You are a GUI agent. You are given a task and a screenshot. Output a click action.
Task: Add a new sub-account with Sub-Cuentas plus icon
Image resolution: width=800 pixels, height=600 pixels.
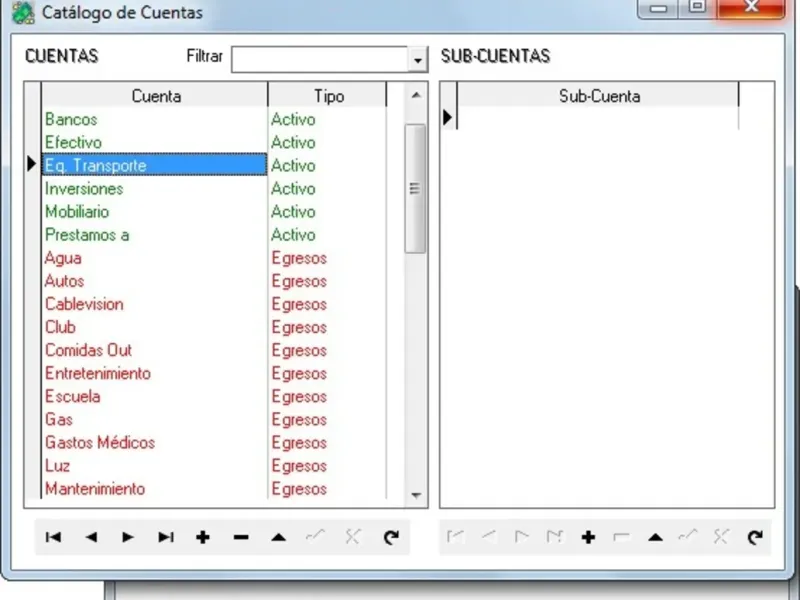click(588, 537)
